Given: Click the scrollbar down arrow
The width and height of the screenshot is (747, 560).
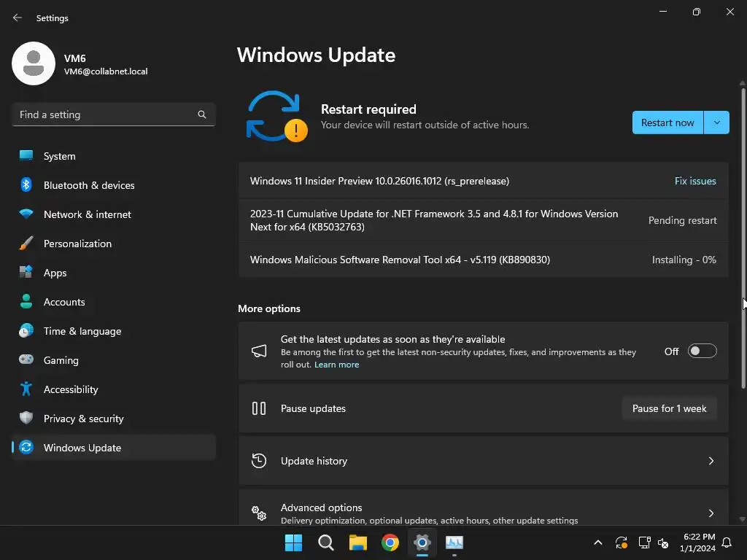Looking at the screenshot, I should 743,519.
